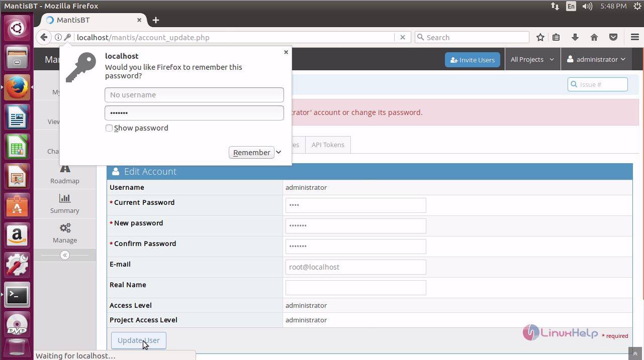The width and height of the screenshot is (644, 360).
Task: Launch the Files manager from the dock
Action: point(17,58)
